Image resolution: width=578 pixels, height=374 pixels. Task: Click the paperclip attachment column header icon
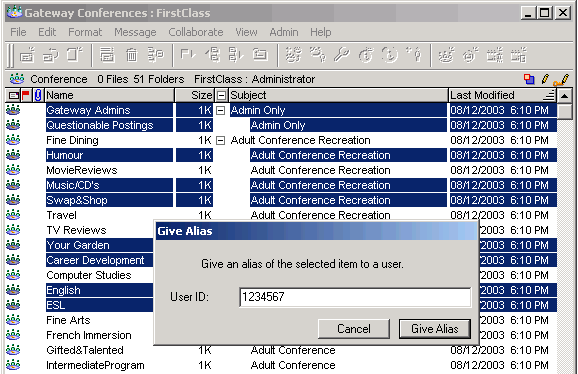coord(38,95)
